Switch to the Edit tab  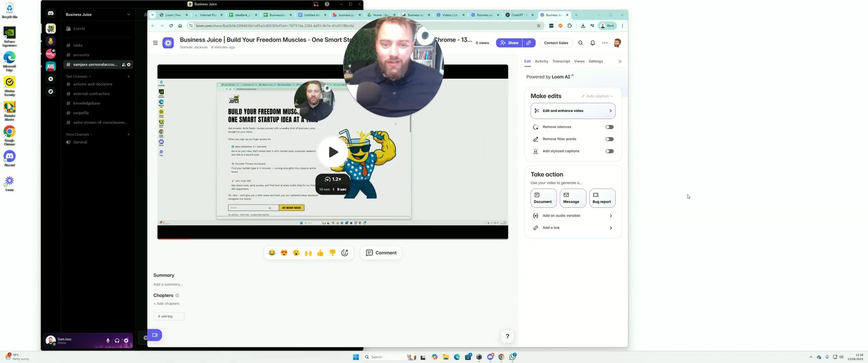click(x=527, y=62)
